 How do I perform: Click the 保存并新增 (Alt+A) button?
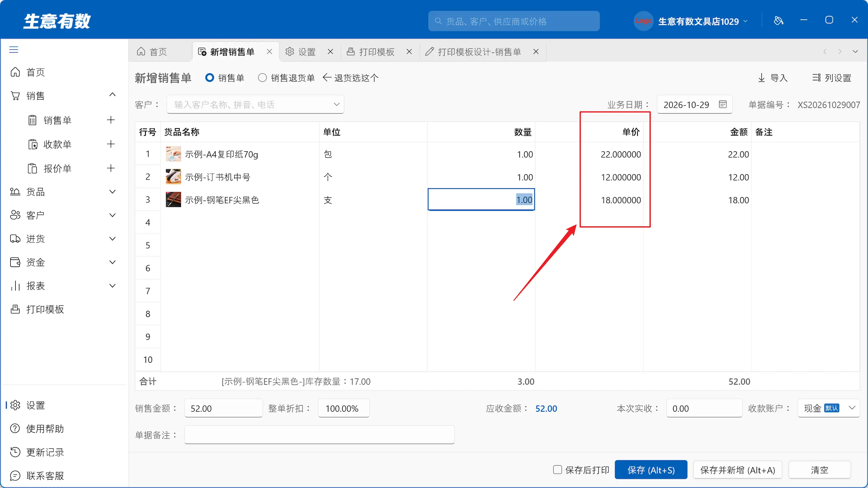(x=738, y=470)
